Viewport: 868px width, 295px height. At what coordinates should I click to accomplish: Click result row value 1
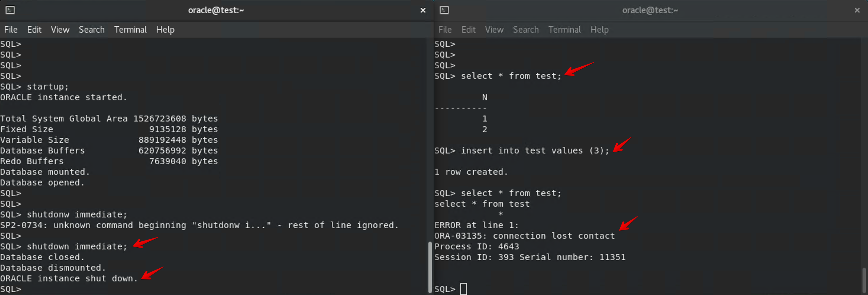485,119
